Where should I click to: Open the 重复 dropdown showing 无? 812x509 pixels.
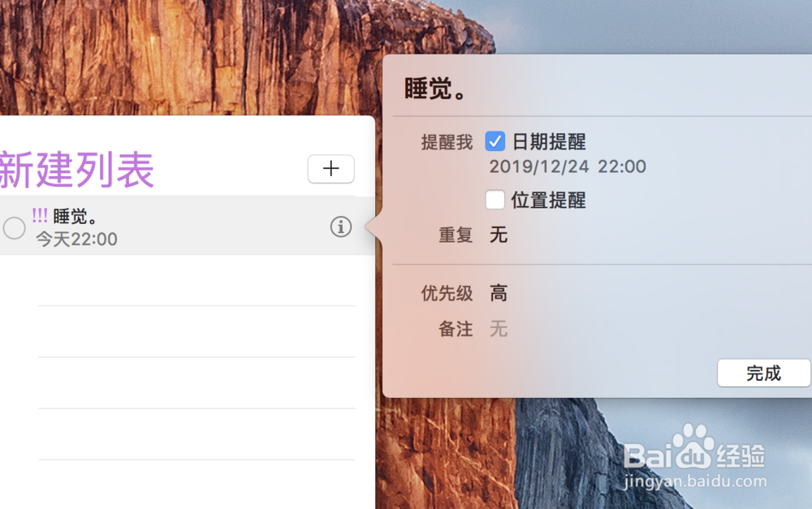(x=499, y=235)
